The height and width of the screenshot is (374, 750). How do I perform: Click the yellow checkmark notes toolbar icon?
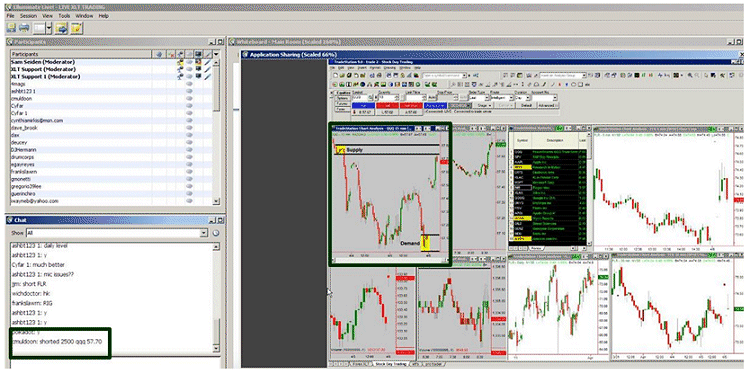[76, 28]
